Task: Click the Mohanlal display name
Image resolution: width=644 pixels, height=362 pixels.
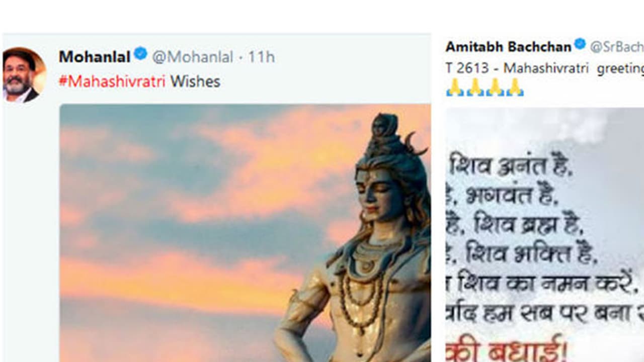Action: pyautogui.click(x=95, y=57)
